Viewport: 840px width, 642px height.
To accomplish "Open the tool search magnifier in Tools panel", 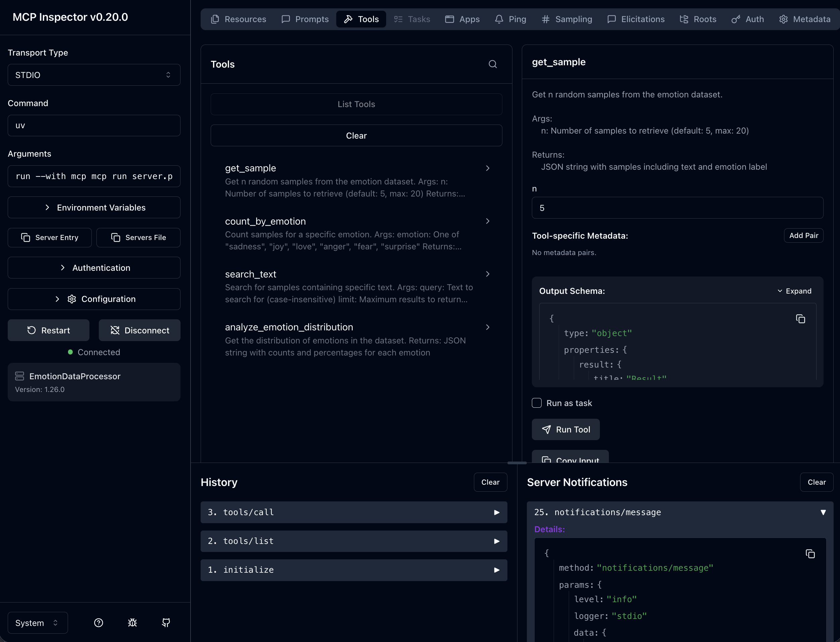I will coord(492,64).
